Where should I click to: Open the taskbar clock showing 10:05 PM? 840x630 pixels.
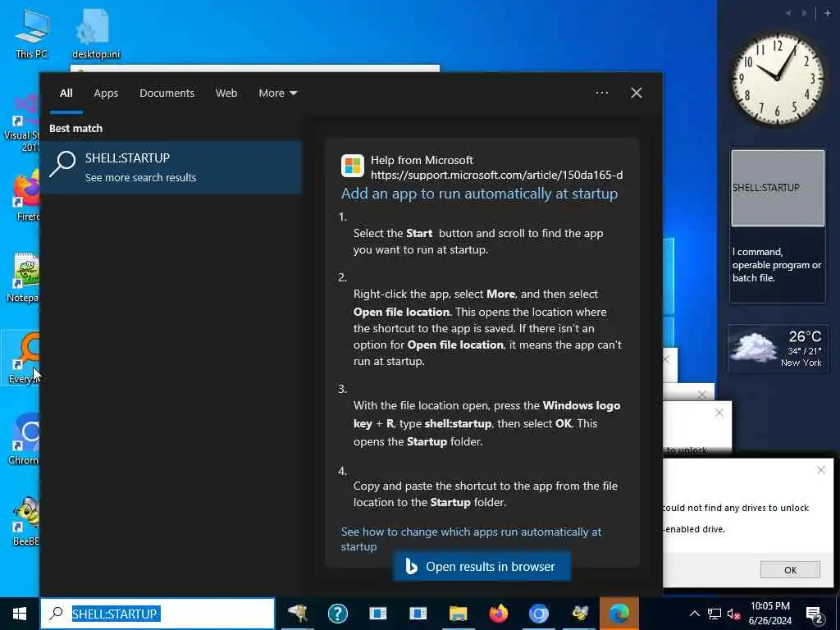769,614
